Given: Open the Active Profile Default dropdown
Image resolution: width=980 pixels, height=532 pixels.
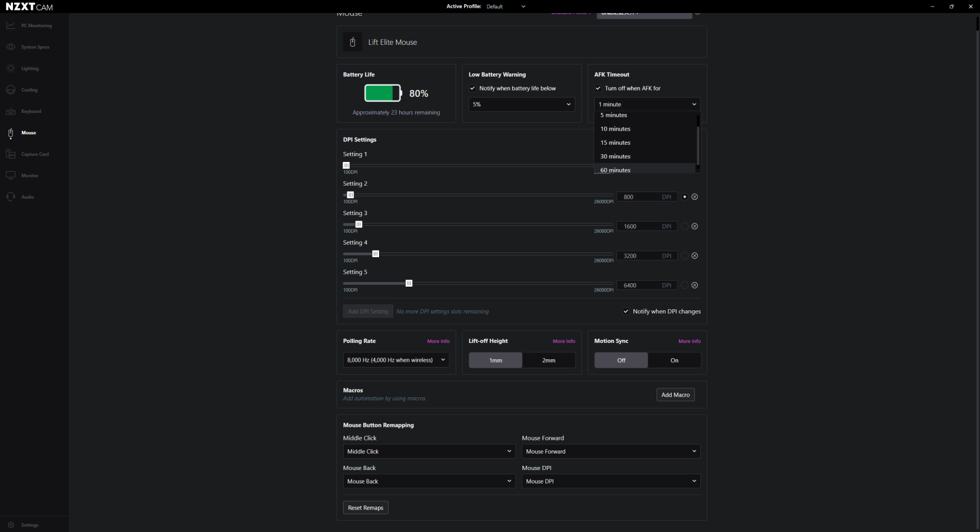Looking at the screenshot, I should (506, 7).
